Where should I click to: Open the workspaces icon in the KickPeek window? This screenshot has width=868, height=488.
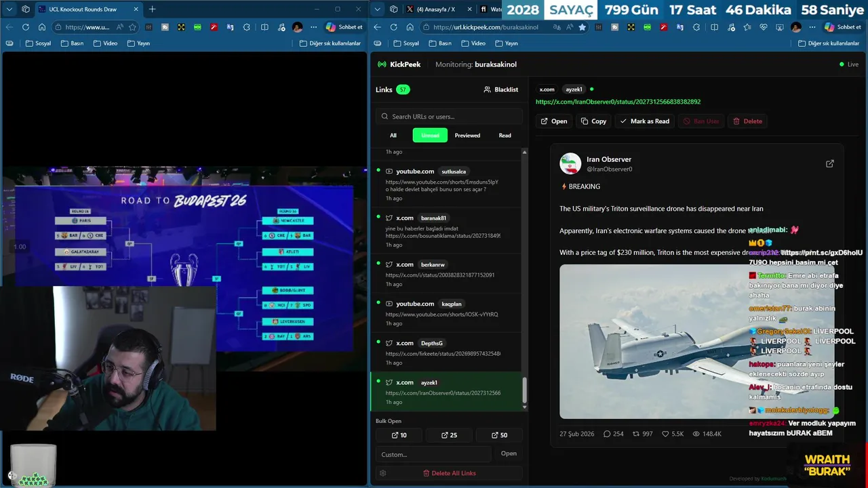click(x=394, y=9)
